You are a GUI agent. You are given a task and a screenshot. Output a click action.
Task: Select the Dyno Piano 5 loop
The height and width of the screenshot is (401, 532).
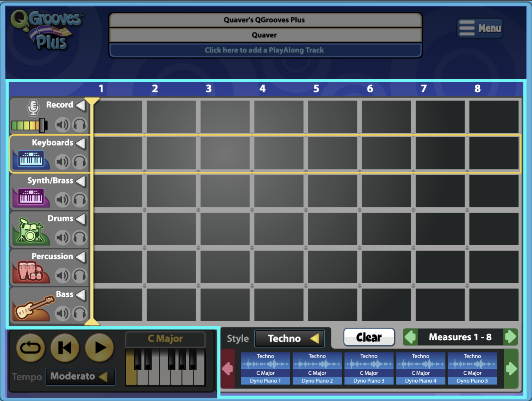pos(472,368)
